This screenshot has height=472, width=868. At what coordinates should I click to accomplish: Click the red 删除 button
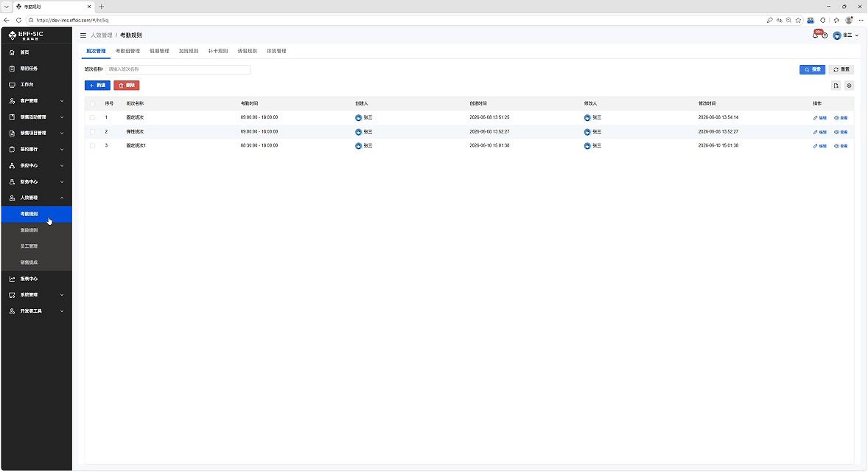[126, 86]
